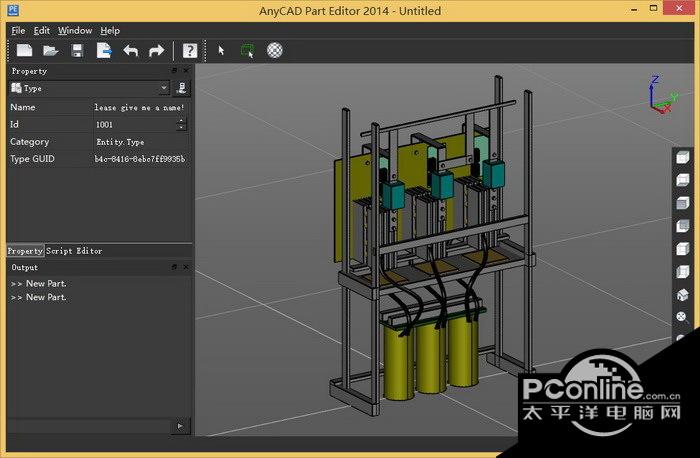The image size is (700, 458).
Task: Click the Id value field 1001
Action: [x=135, y=125]
